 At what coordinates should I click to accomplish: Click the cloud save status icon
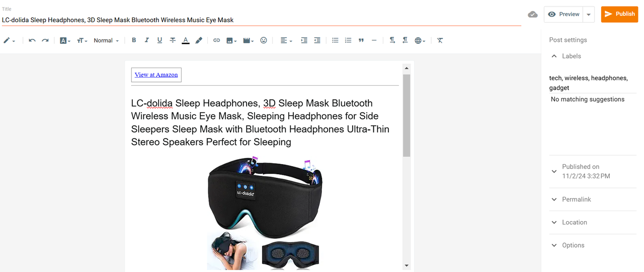click(533, 14)
